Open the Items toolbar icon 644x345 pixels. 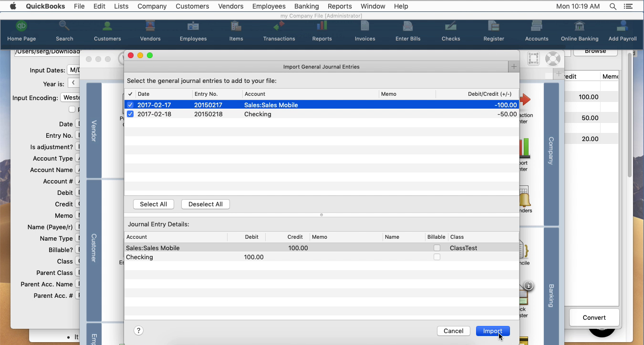[x=236, y=31]
